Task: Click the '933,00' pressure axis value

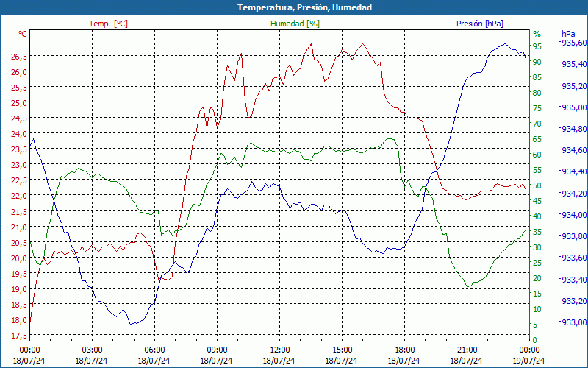Action: tap(574, 322)
